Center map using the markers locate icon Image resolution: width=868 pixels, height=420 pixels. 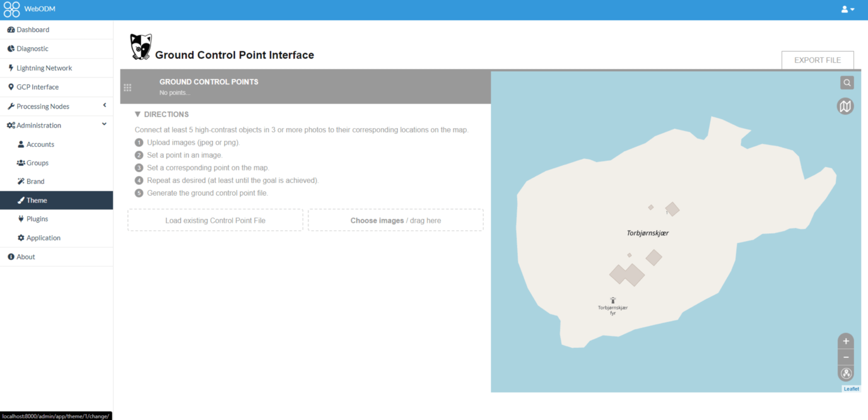coord(845,373)
